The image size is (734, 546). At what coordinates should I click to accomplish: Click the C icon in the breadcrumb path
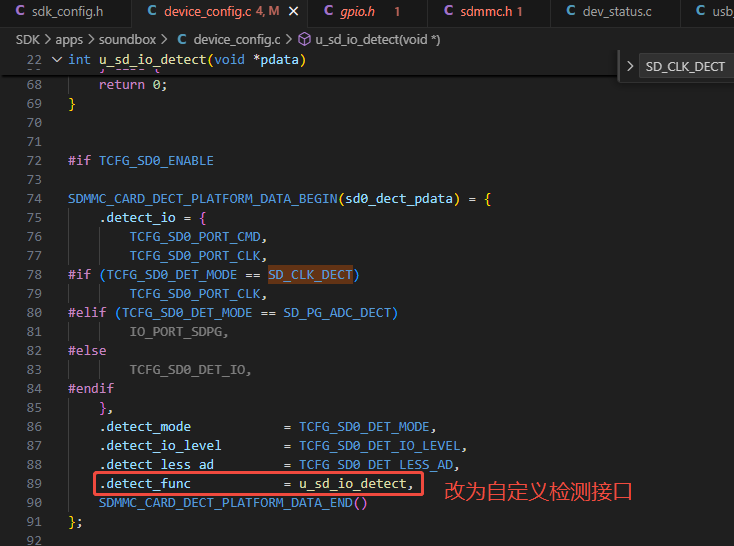tap(182, 39)
